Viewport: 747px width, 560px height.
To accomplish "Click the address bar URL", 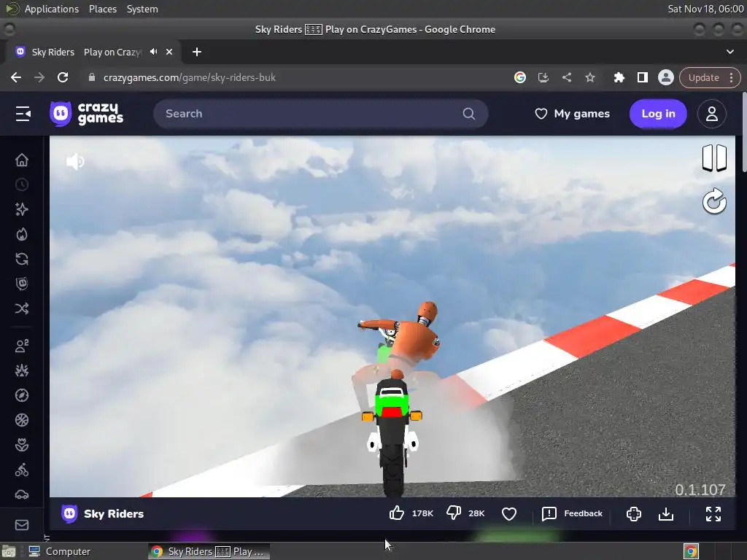I will point(189,77).
